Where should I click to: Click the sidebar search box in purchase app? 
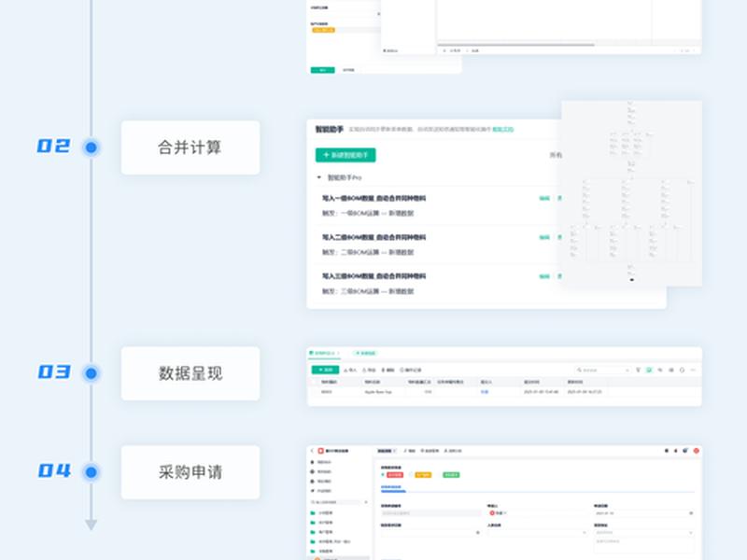pyautogui.click(x=336, y=502)
